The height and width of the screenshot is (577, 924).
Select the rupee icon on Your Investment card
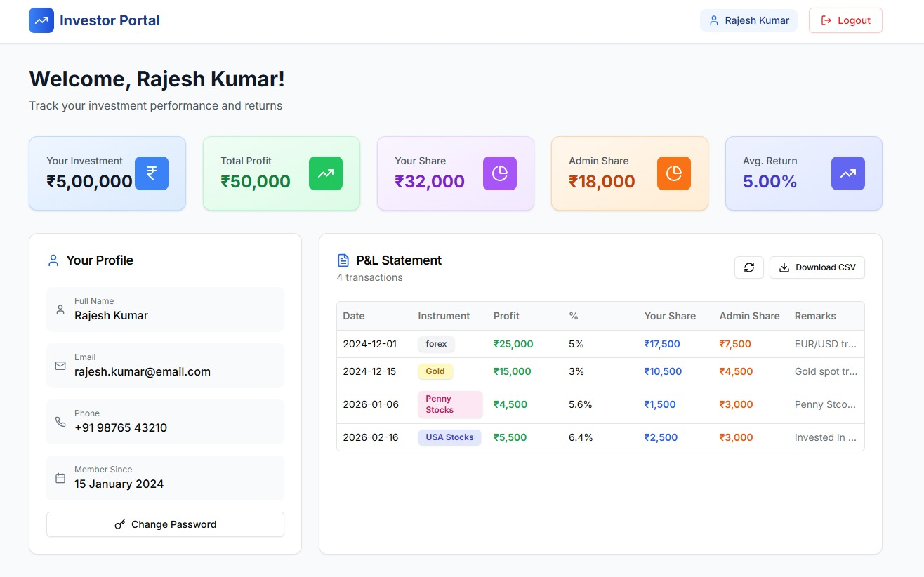[x=152, y=173]
